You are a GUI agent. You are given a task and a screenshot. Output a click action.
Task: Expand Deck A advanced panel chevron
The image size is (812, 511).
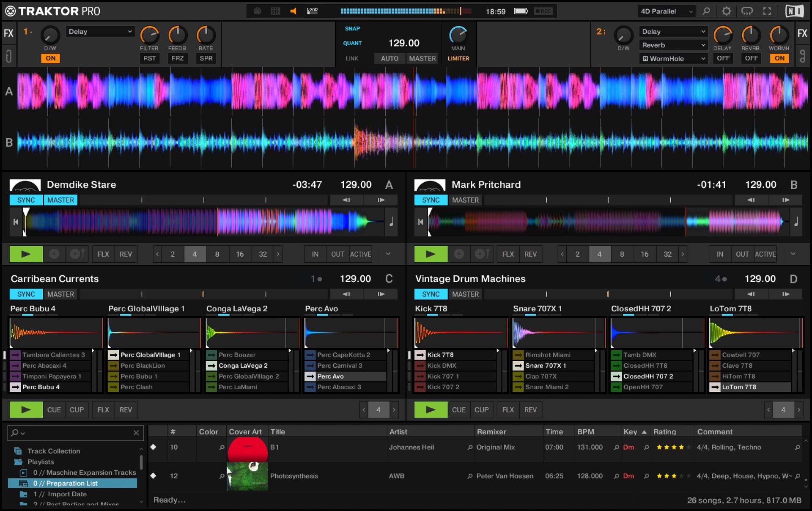388,254
